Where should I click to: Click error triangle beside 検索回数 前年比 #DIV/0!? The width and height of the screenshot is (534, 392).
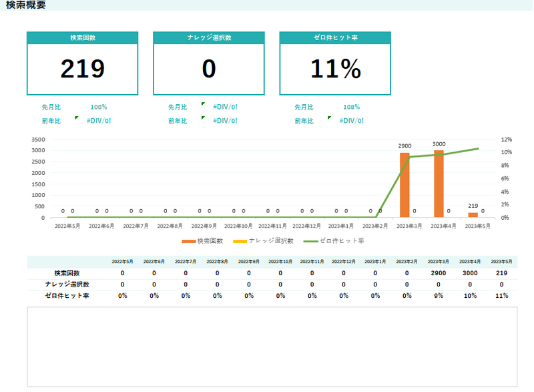coord(77,118)
